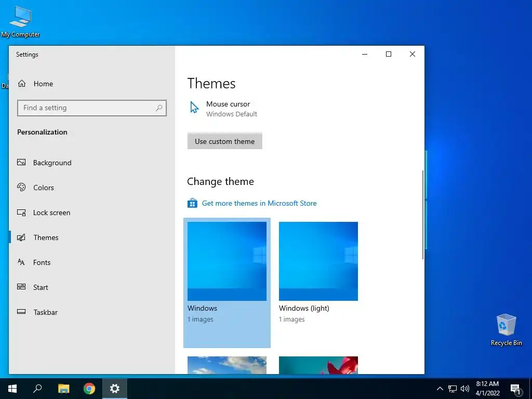Click the Themes brush icon
Image resolution: width=532 pixels, height=399 pixels.
[21, 237]
